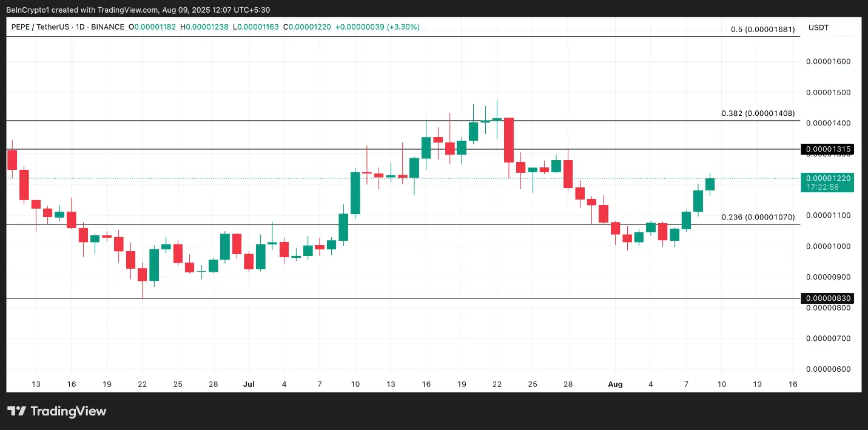Screen dimensions: 868x430
Task: Click the +3.30% change value
Action: [405, 27]
